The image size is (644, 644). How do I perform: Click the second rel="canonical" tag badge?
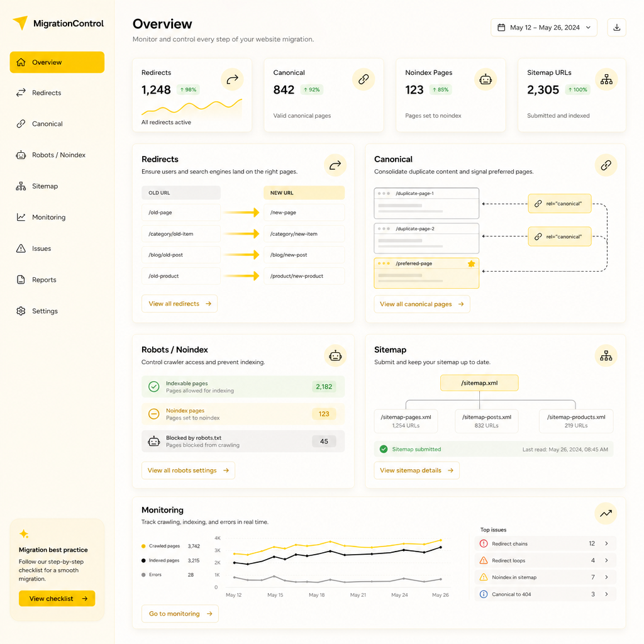tap(559, 236)
